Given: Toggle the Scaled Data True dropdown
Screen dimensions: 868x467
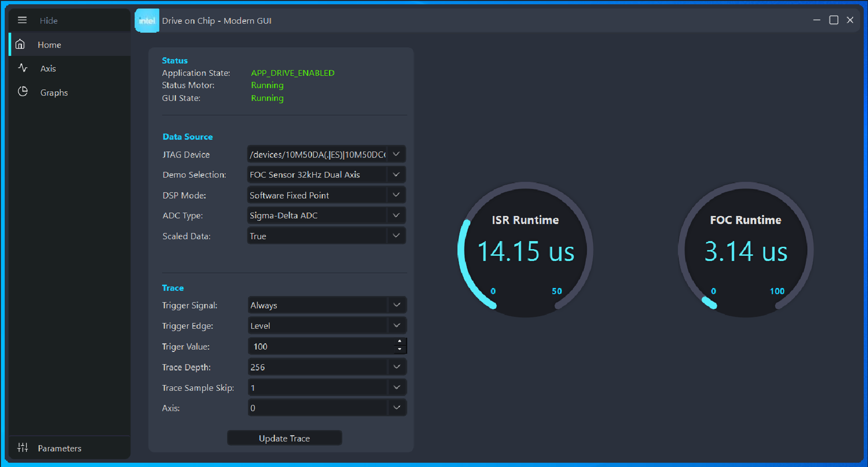Looking at the screenshot, I should tap(396, 236).
